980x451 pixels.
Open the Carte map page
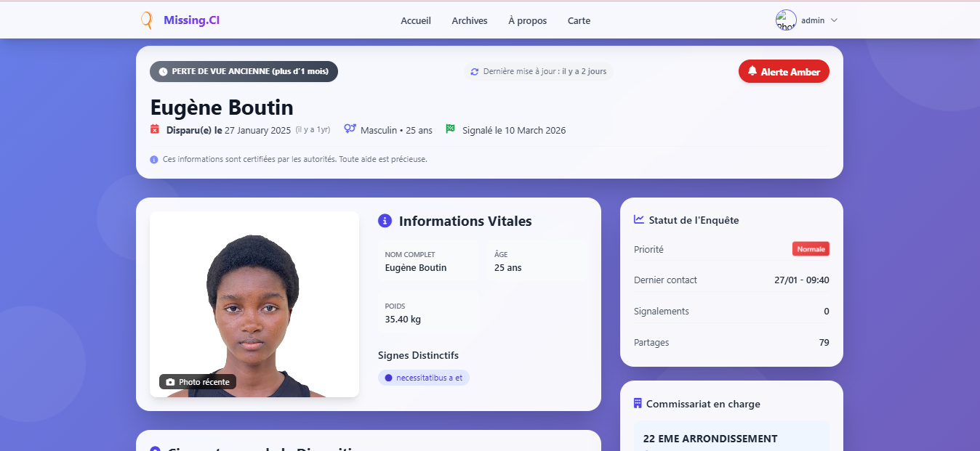tap(579, 21)
